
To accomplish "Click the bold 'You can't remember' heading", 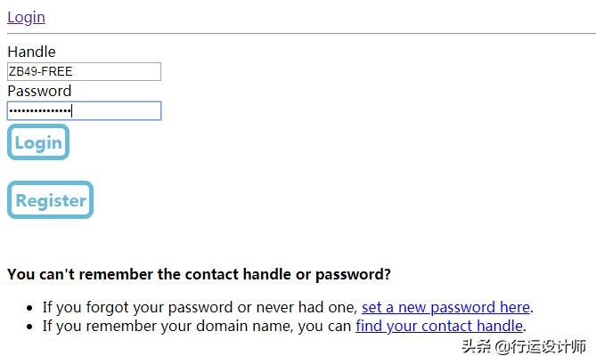I will click(x=199, y=274).
